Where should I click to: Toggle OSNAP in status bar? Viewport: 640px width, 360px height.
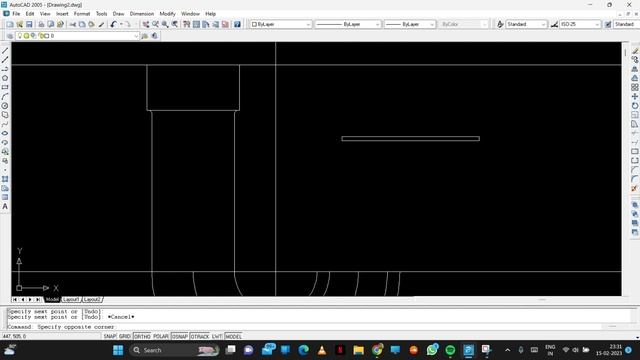tap(180, 336)
